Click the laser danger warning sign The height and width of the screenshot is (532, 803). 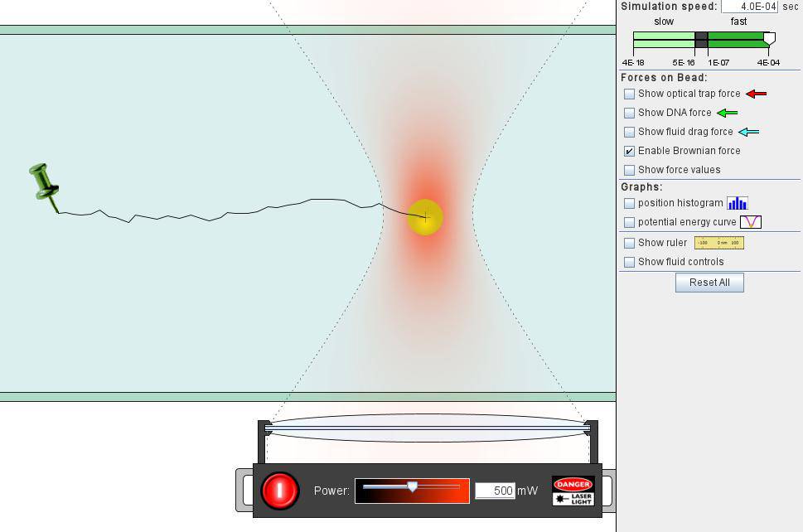click(x=573, y=491)
